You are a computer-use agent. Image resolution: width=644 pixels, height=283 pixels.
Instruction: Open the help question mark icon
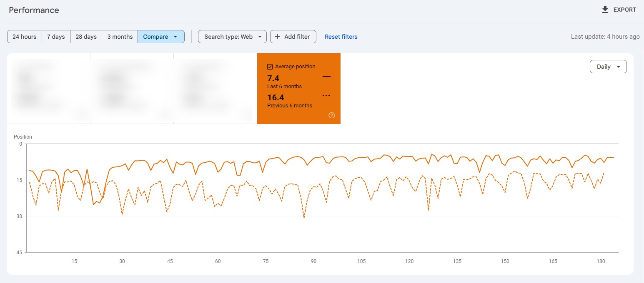pos(332,115)
